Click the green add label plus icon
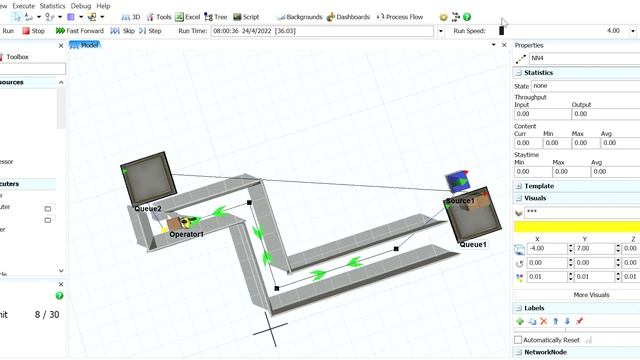The image size is (640, 360). [x=520, y=321]
